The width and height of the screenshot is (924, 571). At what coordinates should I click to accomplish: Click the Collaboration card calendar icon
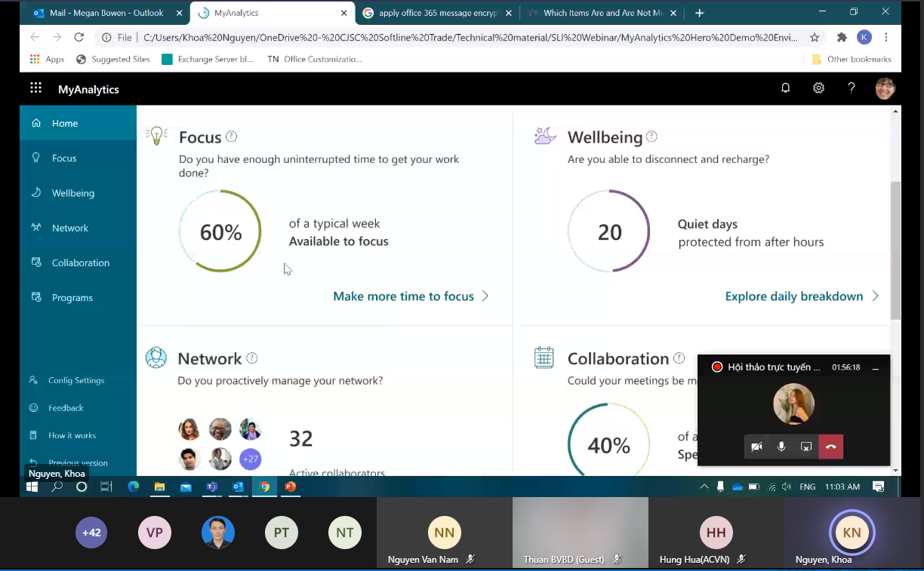click(x=544, y=358)
